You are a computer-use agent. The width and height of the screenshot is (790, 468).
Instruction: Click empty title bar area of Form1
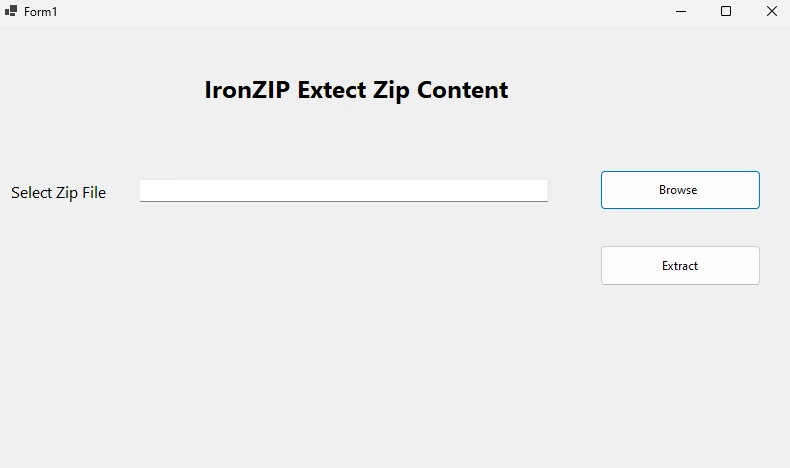click(x=350, y=11)
